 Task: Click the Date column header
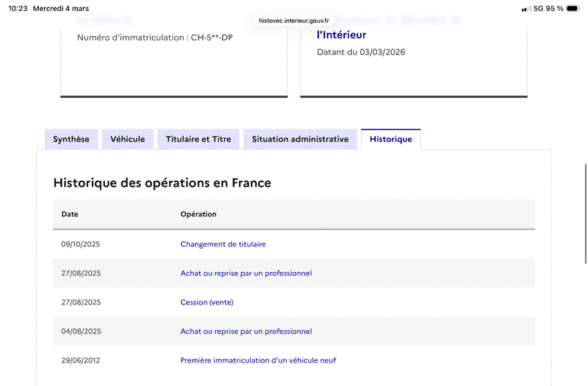70,215
